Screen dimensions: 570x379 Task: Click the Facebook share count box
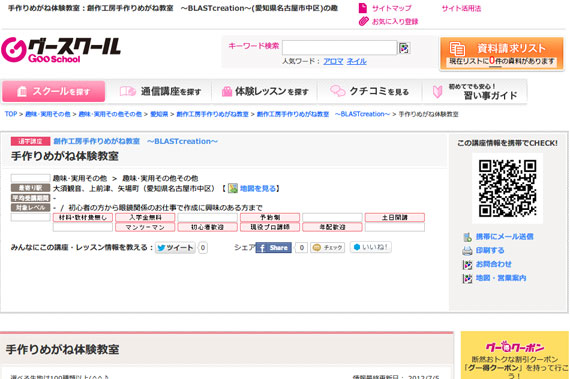click(301, 248)
